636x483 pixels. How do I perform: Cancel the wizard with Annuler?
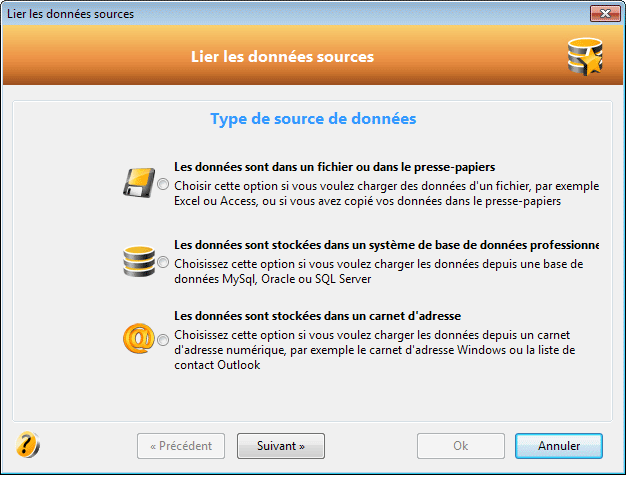559,446
